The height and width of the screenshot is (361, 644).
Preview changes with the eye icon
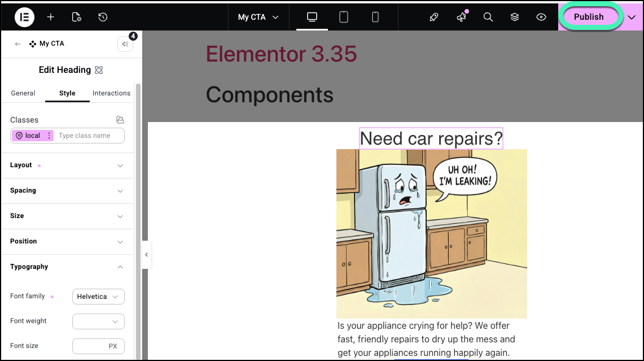(541, 17)
